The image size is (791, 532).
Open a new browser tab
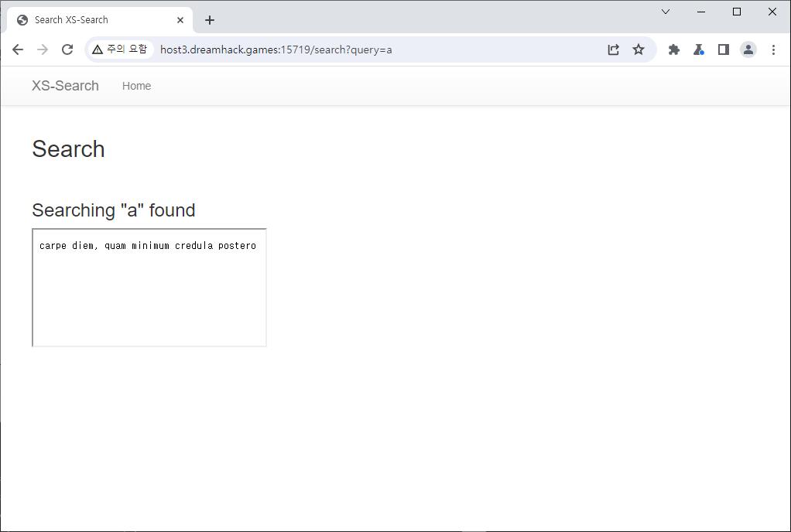pyautogui.click(x=210, y=20)
